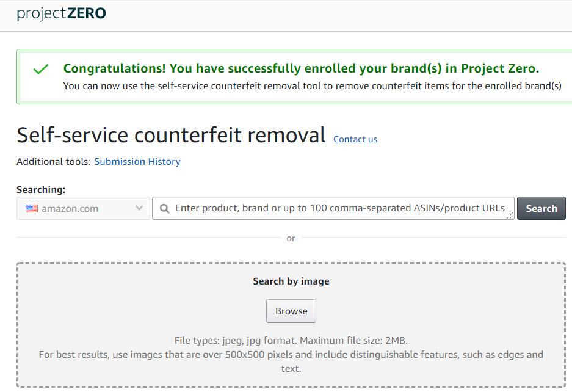Viewport: 572px width, 392px height.
Task: Click the projectZERO logo
Action: pyautogui.click(x=61, y=13)
